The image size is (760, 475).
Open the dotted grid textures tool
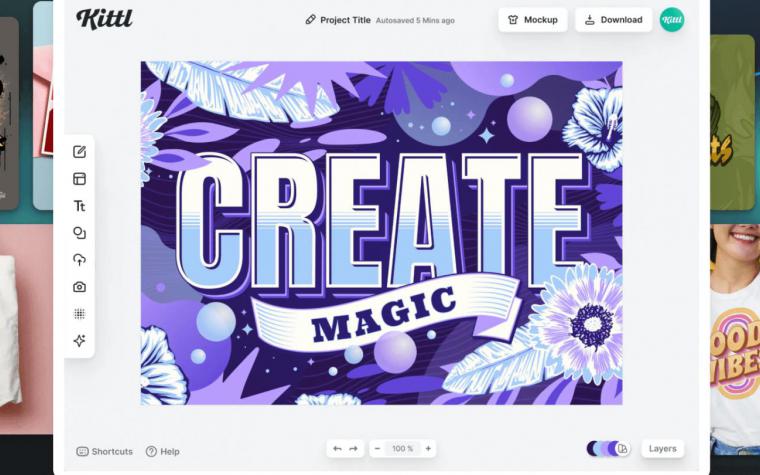(x=79, y=314)
